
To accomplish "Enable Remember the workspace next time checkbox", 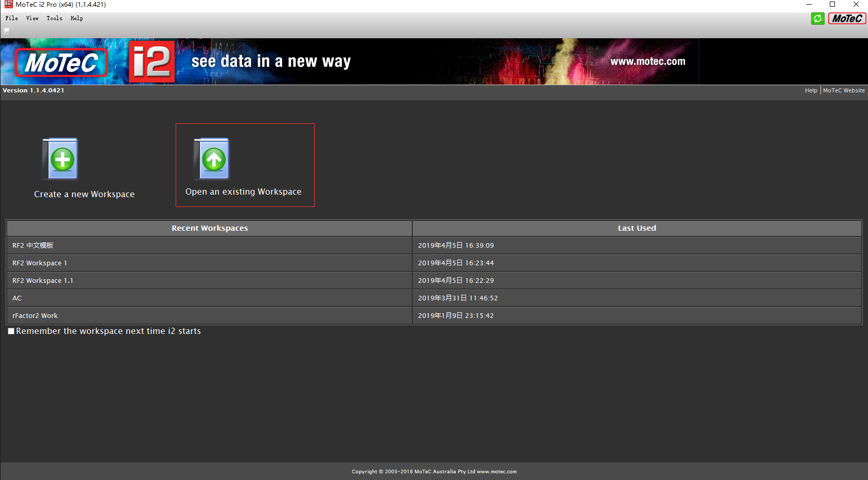I will (11, 331).
